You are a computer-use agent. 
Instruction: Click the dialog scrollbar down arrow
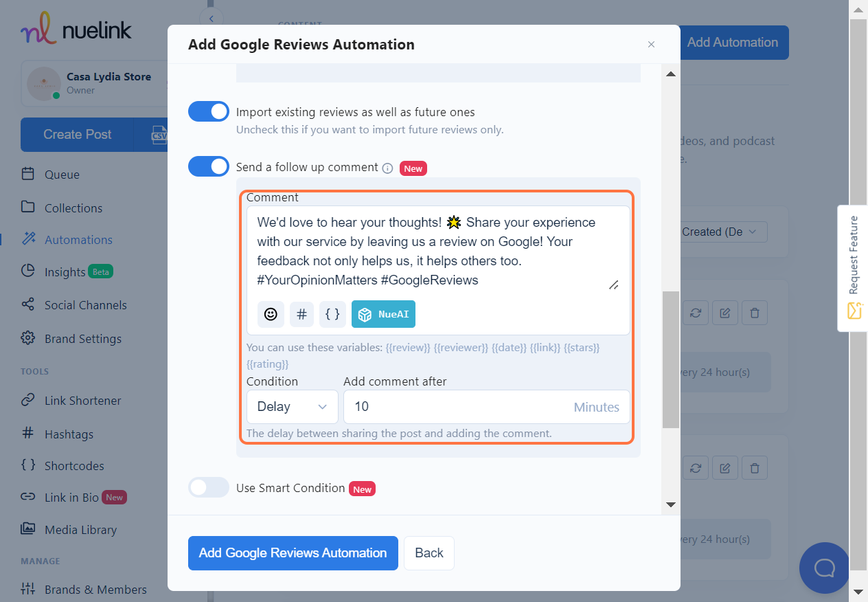pos(671,505)
